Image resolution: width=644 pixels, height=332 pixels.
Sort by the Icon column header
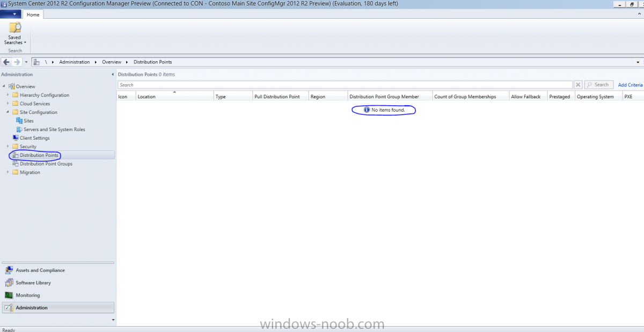click(x=126, y=97)
